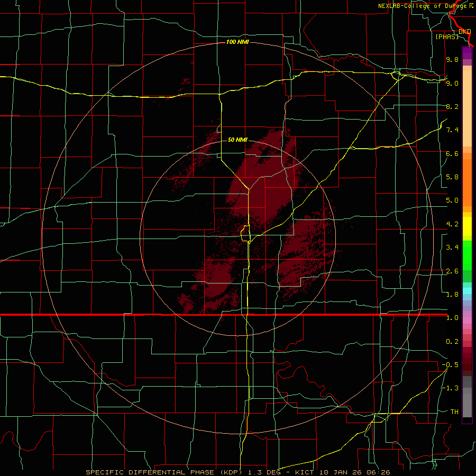
Task: Click the cyan band of the color bar
Action: [467, 291]
